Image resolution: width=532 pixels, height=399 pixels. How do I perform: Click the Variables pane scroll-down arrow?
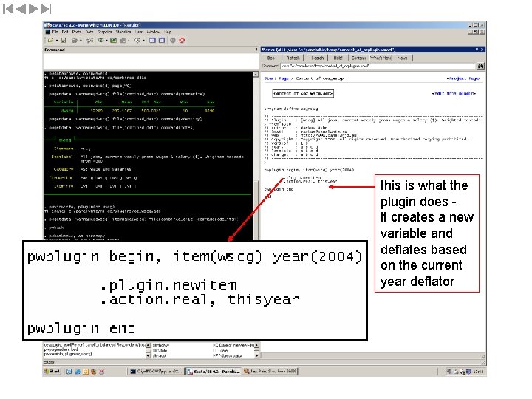pos(257,355)
